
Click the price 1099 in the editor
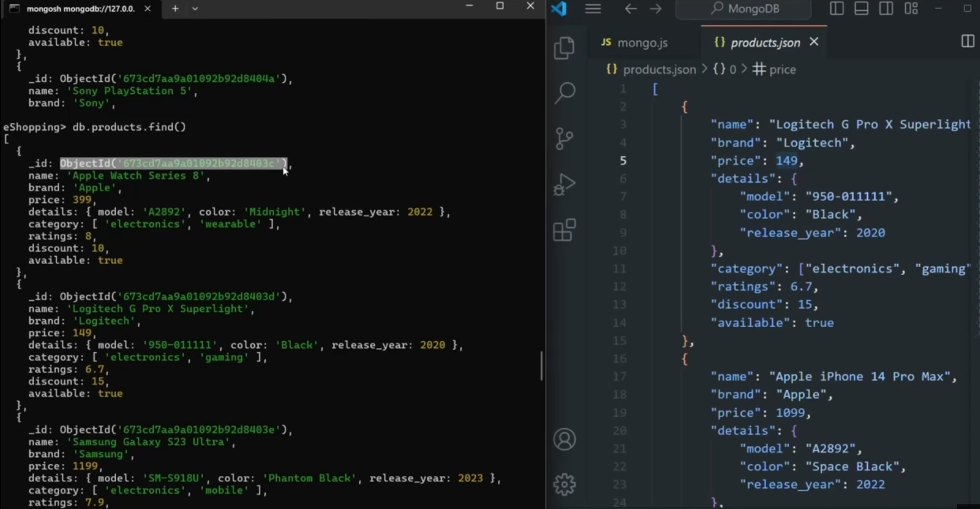[790, 413]
